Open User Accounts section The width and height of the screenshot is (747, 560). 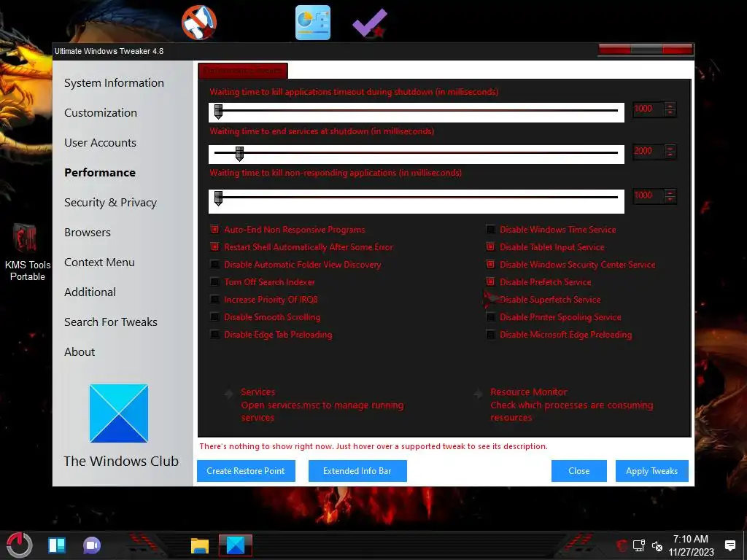[x=100, y=143]
